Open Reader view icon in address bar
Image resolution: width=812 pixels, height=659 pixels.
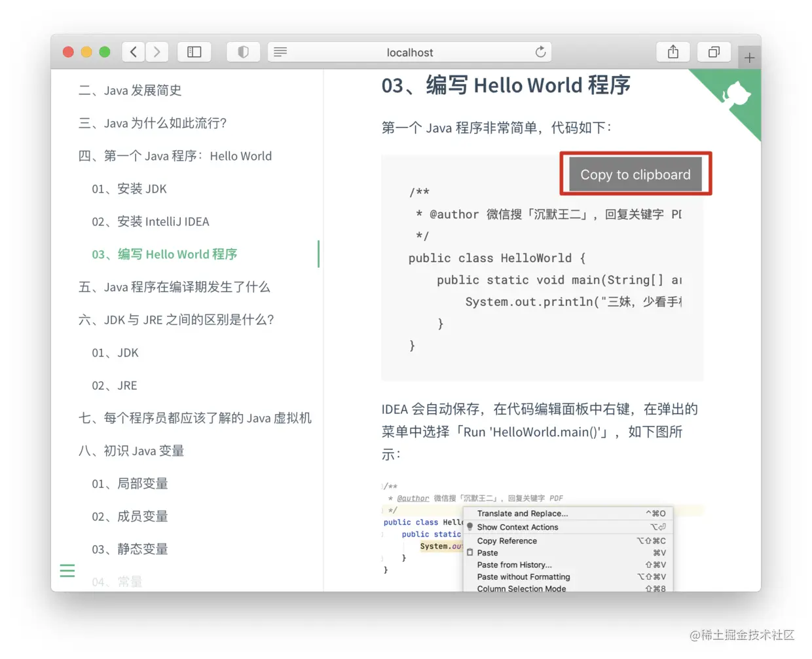[x=280, y=52]
